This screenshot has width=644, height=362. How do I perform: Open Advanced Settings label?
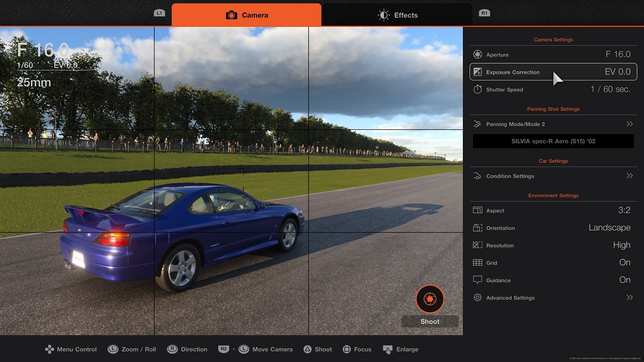click(510, 298)
